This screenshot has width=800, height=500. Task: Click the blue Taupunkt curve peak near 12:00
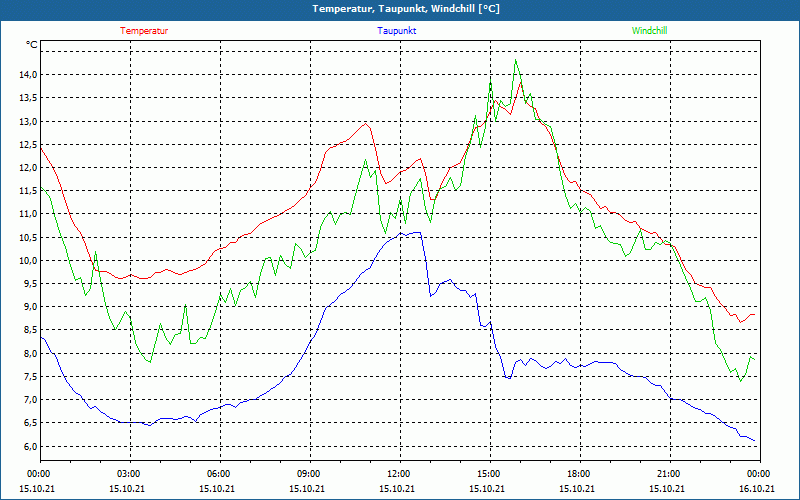(408, 232)
